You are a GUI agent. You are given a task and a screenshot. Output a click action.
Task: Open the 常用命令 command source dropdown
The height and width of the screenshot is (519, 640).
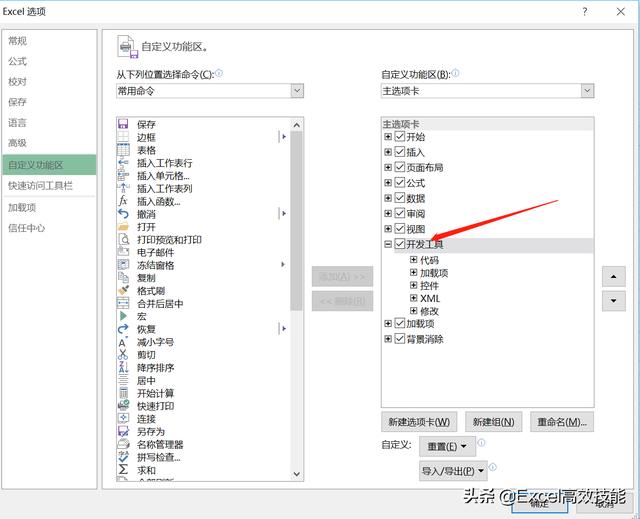(297, 91)
